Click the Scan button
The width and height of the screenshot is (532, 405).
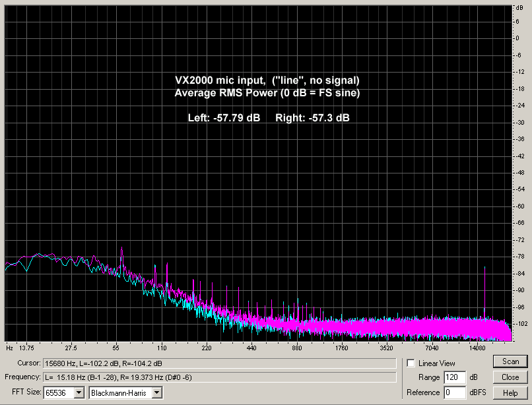coord(510,361)
